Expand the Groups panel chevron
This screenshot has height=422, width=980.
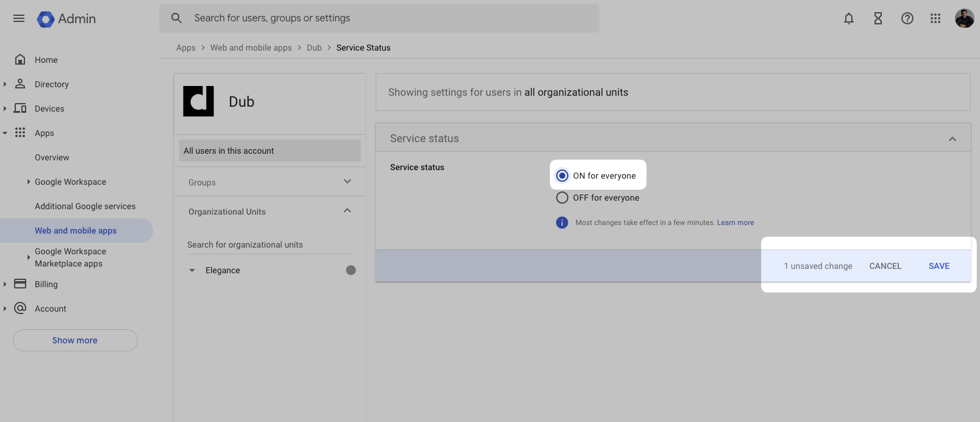click(x=348, y=181)
